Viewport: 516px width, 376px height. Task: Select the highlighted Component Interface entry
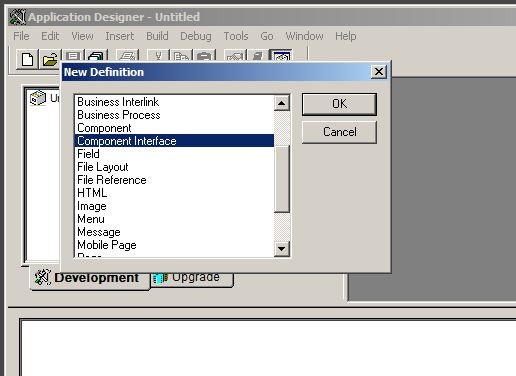[x=174, y=141]
